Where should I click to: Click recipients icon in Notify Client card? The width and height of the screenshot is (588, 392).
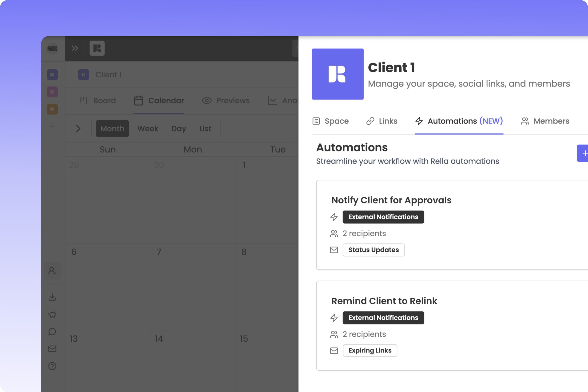pos(334,234)
